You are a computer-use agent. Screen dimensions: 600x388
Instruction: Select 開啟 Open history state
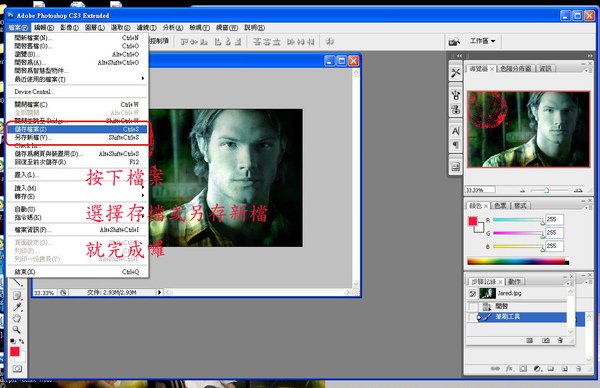[523, 306]
